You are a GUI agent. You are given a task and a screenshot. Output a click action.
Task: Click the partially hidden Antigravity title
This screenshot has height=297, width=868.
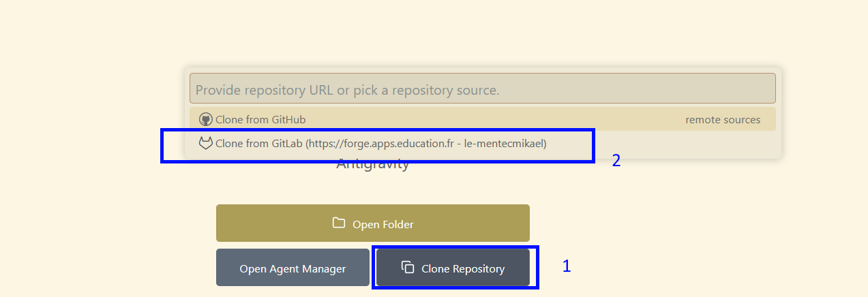point(373,166)
